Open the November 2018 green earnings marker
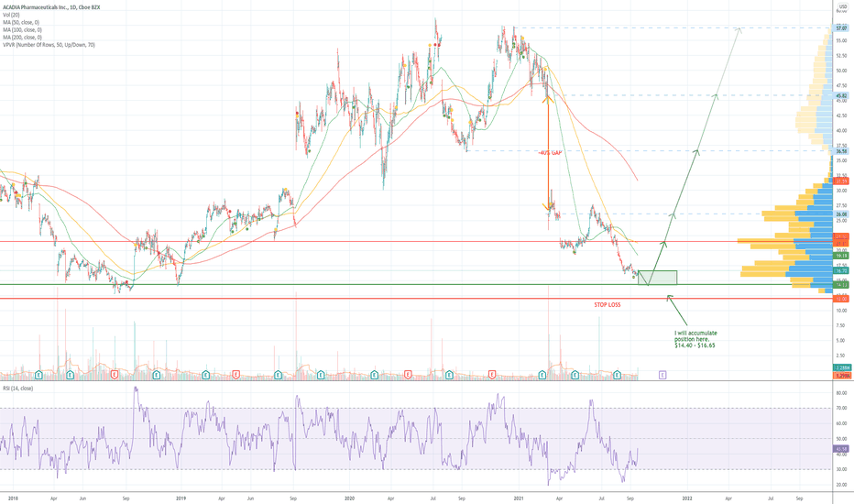 coord(157,375)
